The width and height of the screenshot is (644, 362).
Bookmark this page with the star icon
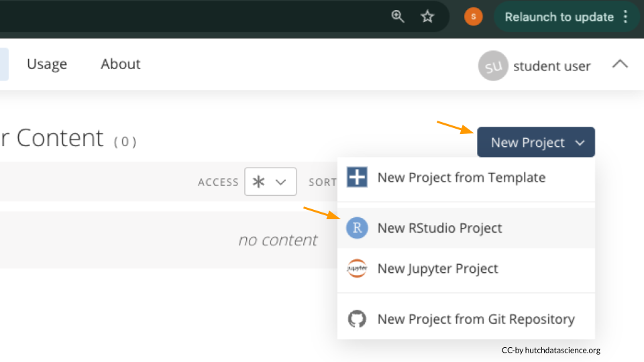(427, 17)
